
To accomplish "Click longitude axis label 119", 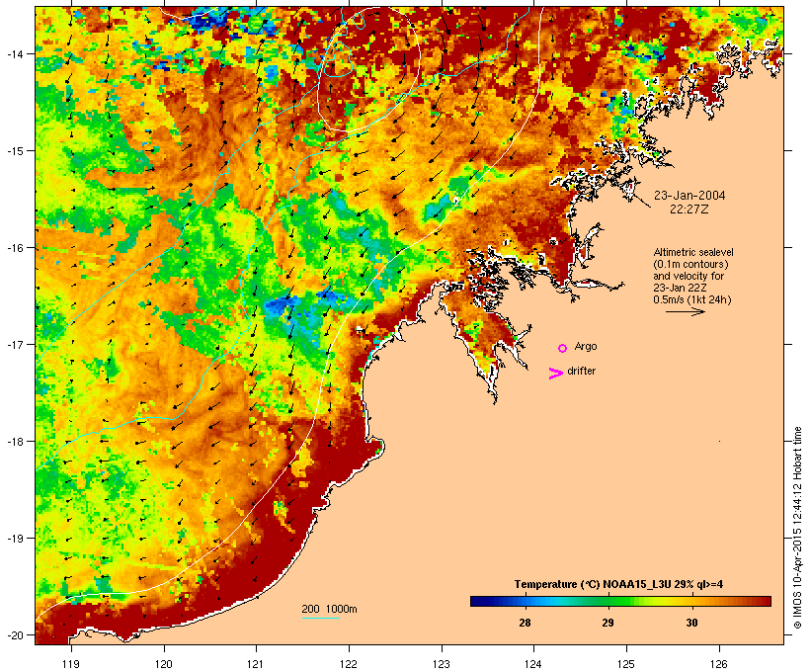I will coord(71,664).
